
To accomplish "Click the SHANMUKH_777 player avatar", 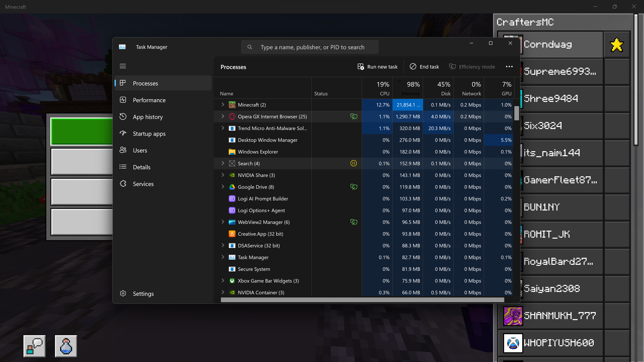I will click(x=513, y=316).
